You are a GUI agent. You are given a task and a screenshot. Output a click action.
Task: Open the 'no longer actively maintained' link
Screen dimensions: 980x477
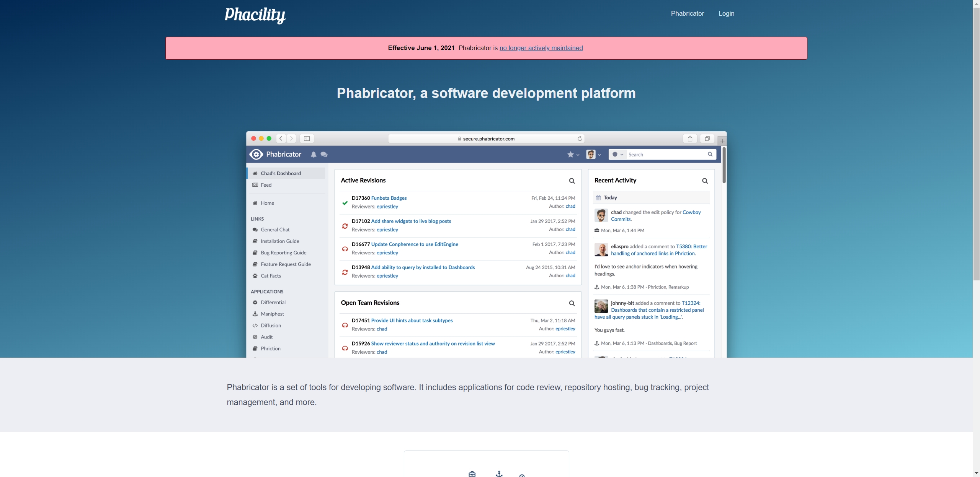click(x=541, y=48)
